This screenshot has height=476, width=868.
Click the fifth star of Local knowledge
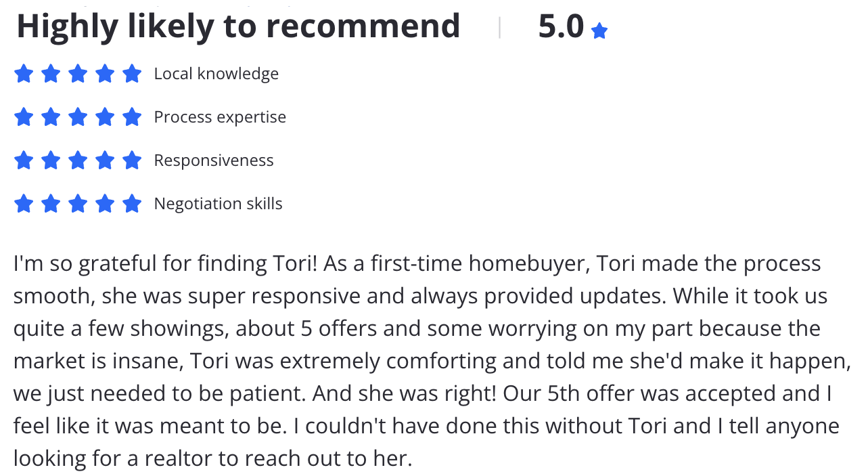[x=132, y=73]
